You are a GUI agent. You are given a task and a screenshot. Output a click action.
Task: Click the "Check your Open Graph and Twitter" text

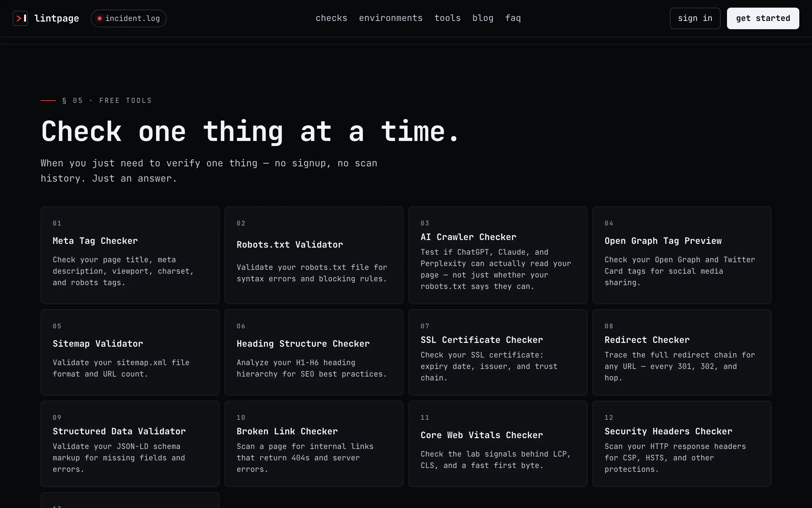[x=679, y=271]
